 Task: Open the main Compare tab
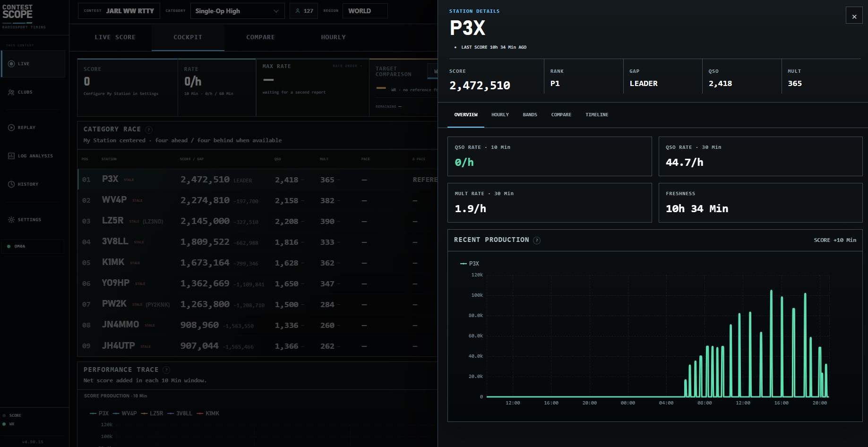pyautogui.click(x=260, y=37)
